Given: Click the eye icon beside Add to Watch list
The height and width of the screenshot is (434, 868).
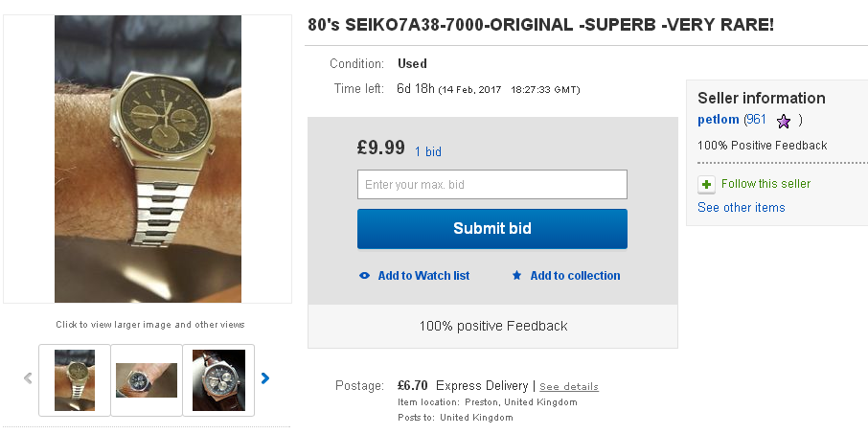Looking at the screenshot, I should [364, 276].
